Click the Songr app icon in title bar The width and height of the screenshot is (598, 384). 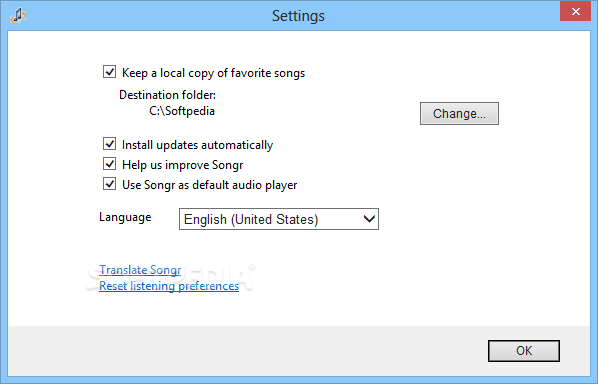point(18,16)
